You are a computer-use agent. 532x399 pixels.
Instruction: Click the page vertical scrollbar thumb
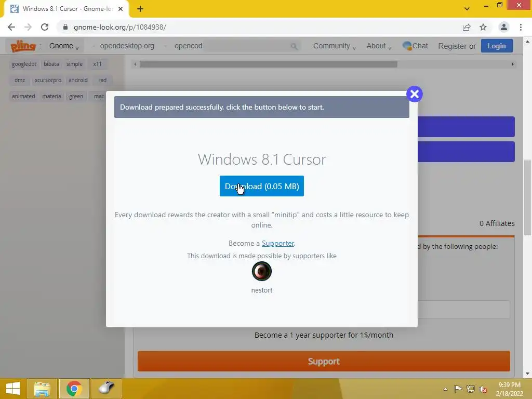pos(527,197)
